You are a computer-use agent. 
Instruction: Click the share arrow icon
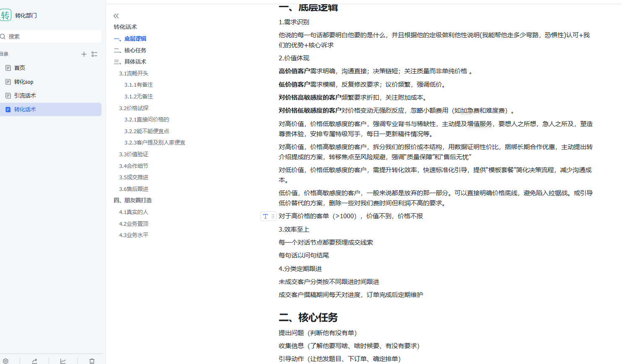click(34, 361)
